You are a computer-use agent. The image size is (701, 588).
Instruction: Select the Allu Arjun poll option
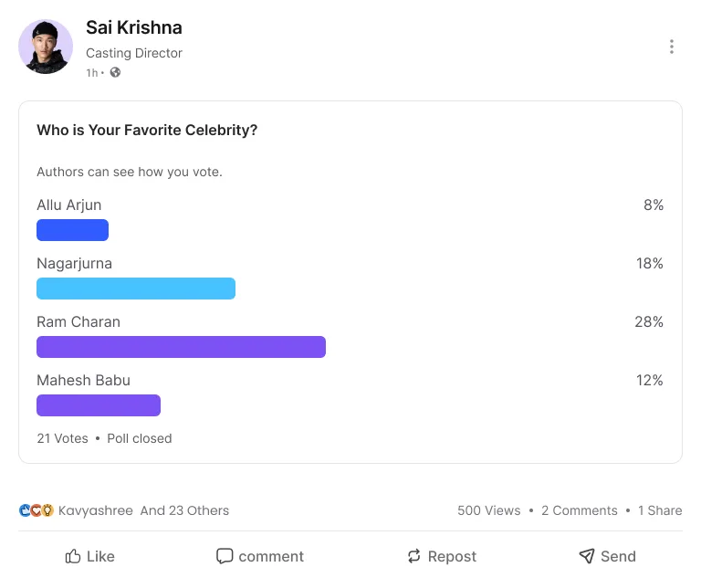point(69,205)
